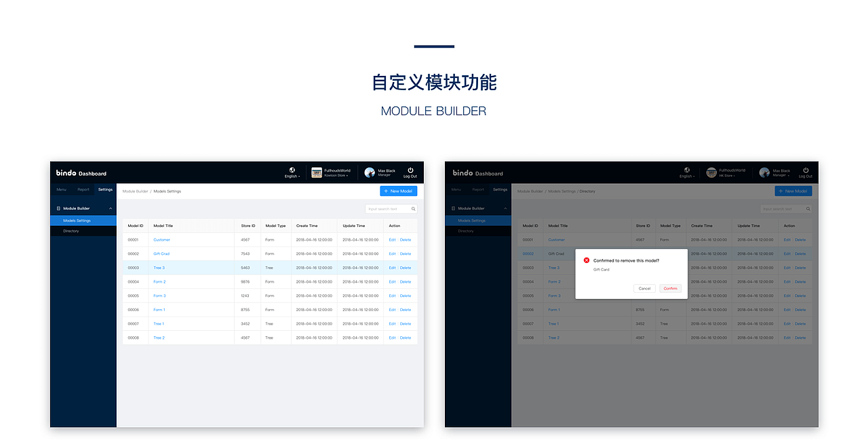Open Gift Crad model link in Kowloon Store dashboard
868x446 pixels.
pyautogui.click(x=161, y=254)
